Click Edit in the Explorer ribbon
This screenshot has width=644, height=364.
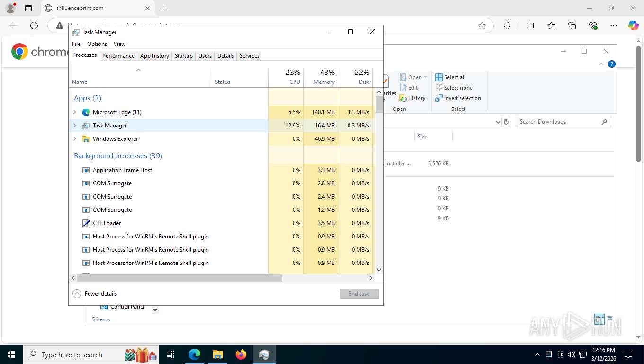click(x=409, y=88)
